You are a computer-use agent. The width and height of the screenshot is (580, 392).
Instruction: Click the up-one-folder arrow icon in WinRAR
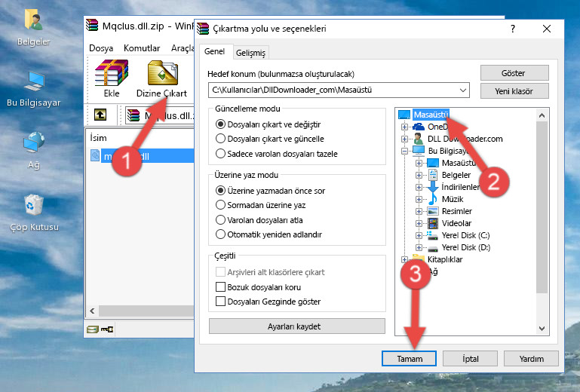click(100, 115)
